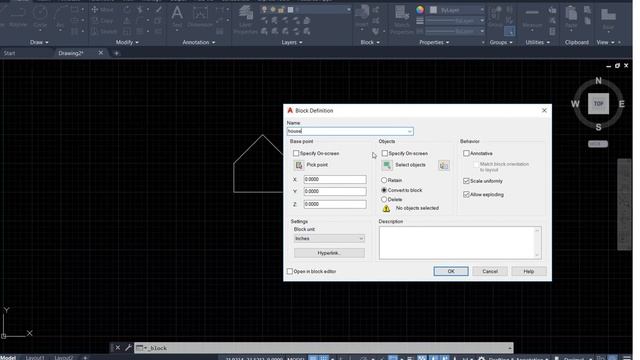The image size is (640, 360).
Task: Check Open in block editor
Action: (290, 271)
